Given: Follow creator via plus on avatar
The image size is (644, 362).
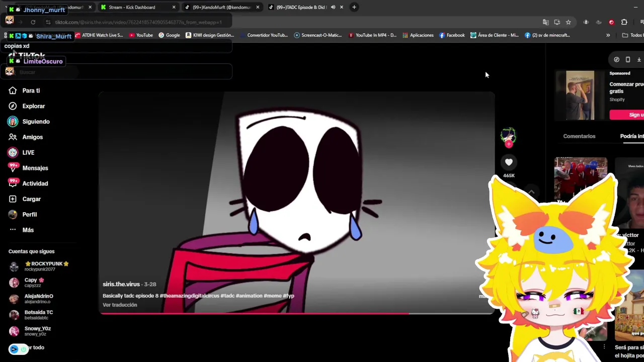Looking at the screenshot, I should (509, 144).
